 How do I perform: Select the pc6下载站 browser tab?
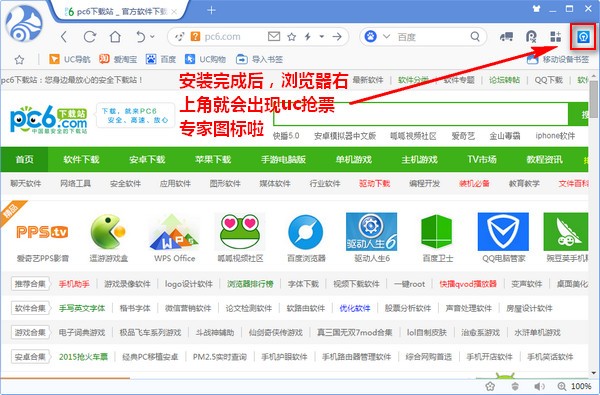point(121,11)
